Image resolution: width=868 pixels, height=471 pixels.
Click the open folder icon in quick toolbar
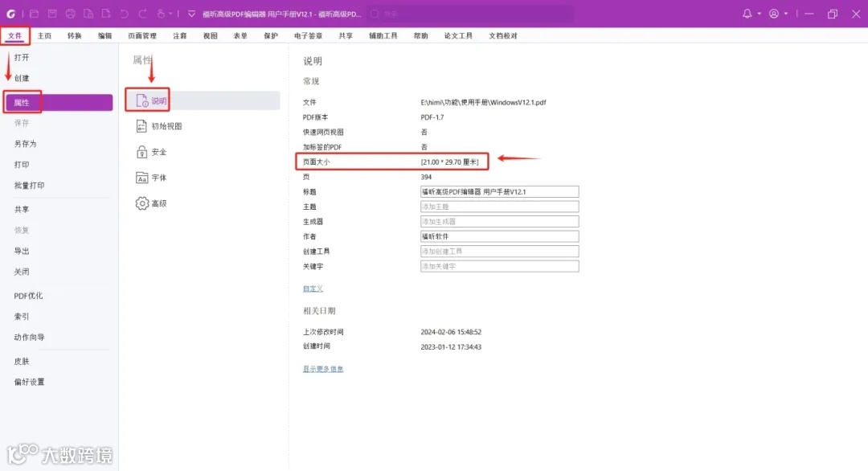pyautogui.click(x=34, y=14)
